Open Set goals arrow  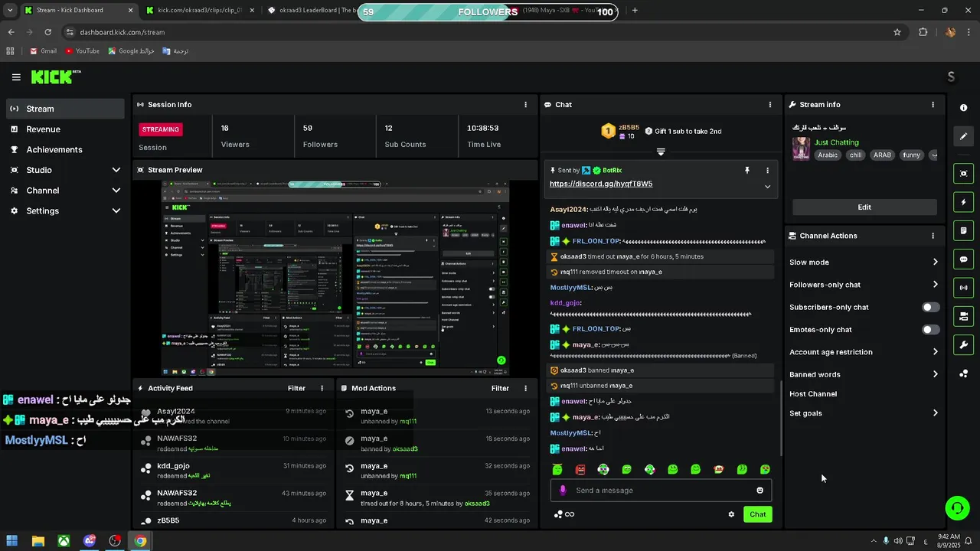point(935,413)
